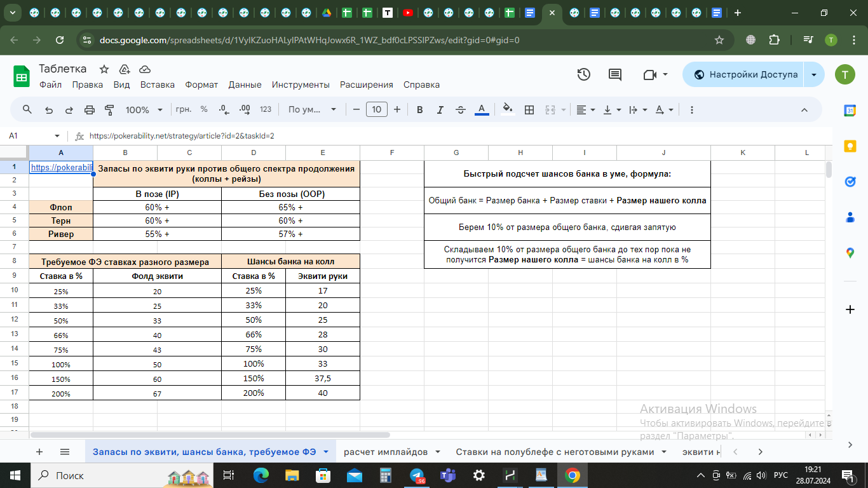Open Telegram from the taskbar
The width and height of the screenshot is (868, 488).
(x=417, y=475)
